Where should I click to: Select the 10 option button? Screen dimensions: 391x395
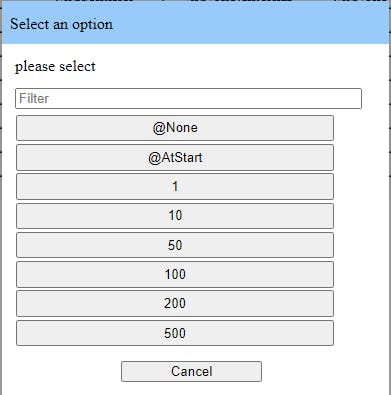click(x=175, y=216)
